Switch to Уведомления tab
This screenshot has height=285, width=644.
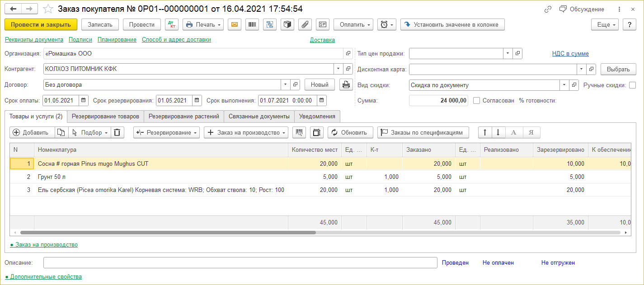click(x=317, y=116)
